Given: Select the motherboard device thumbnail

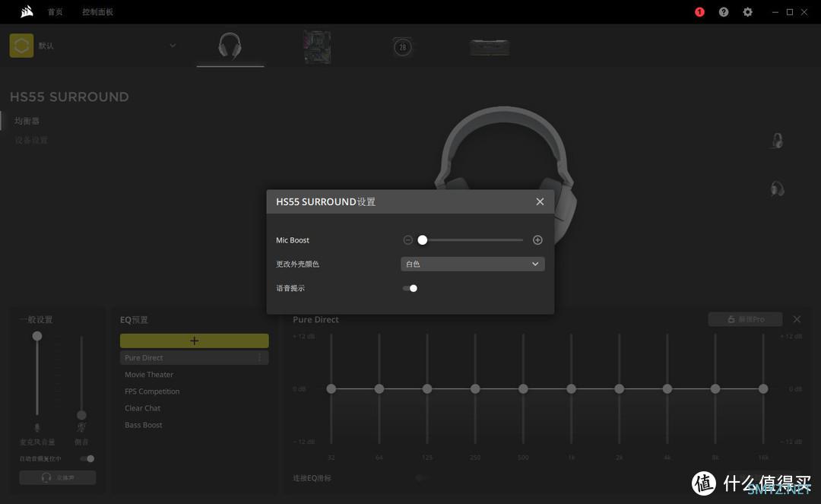Looking at the screenshot, I should tap(317, 46).
